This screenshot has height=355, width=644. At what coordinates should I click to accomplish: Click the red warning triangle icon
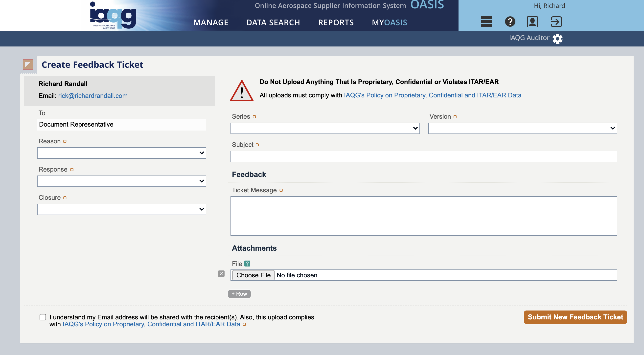point(241,91)
